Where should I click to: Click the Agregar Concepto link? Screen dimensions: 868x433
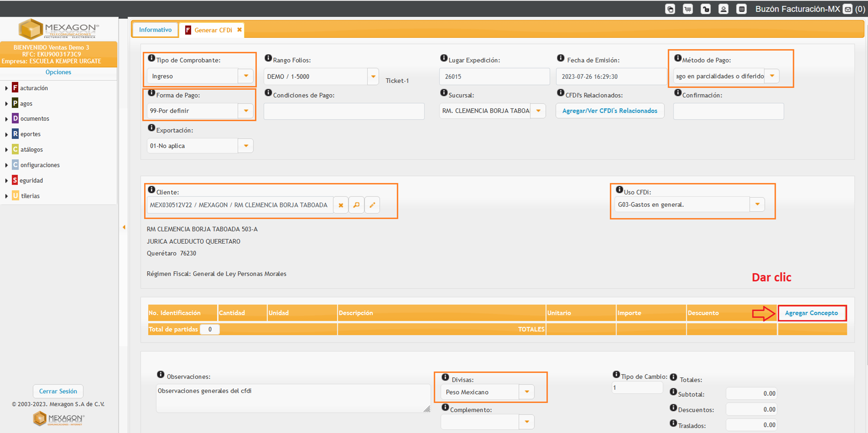tap(811, 313)
